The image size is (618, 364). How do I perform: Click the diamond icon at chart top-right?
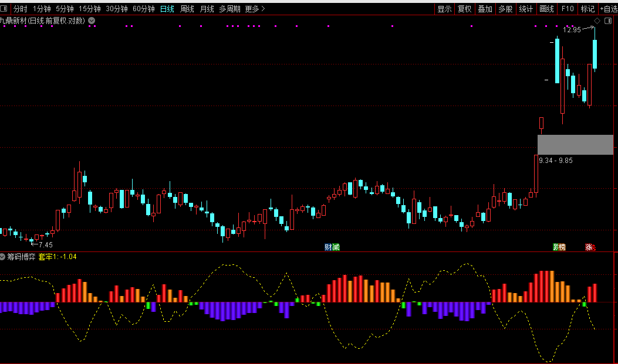(x=597, y=21)
